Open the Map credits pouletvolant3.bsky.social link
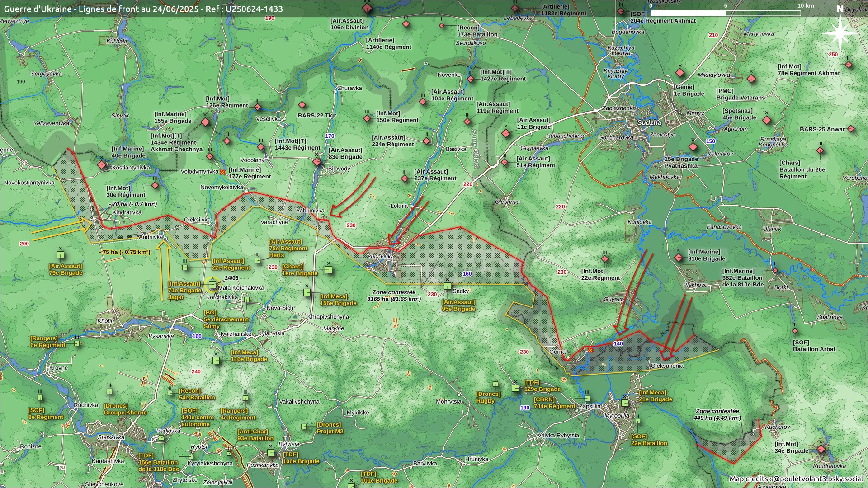The height and width of the screenshot is (488, 868). click(x=796, y=479)
